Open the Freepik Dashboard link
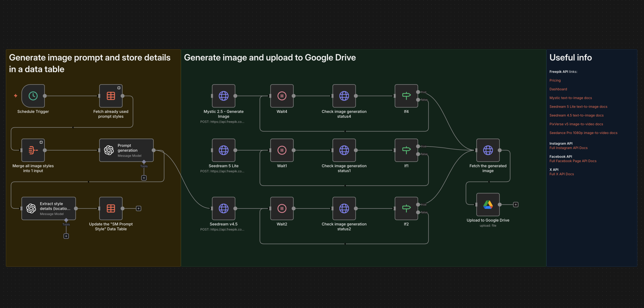644x308 pixels. [558, 89]
